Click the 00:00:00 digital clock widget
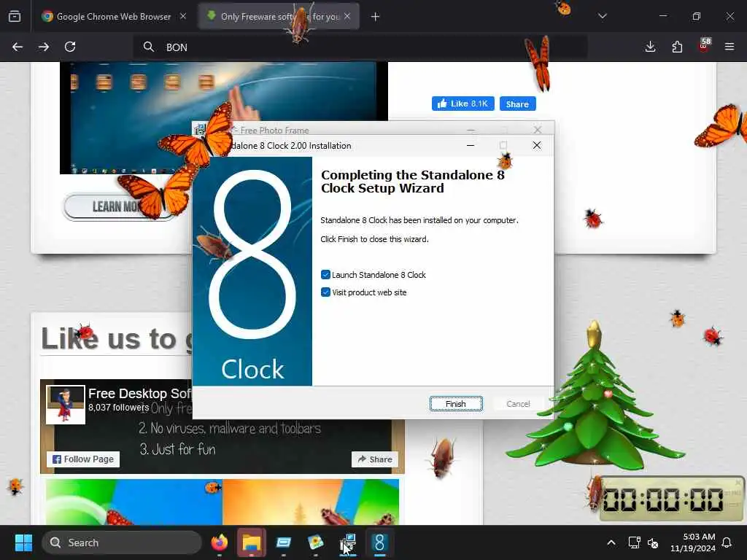The image size is (747, 560). [x=672, y=499]
